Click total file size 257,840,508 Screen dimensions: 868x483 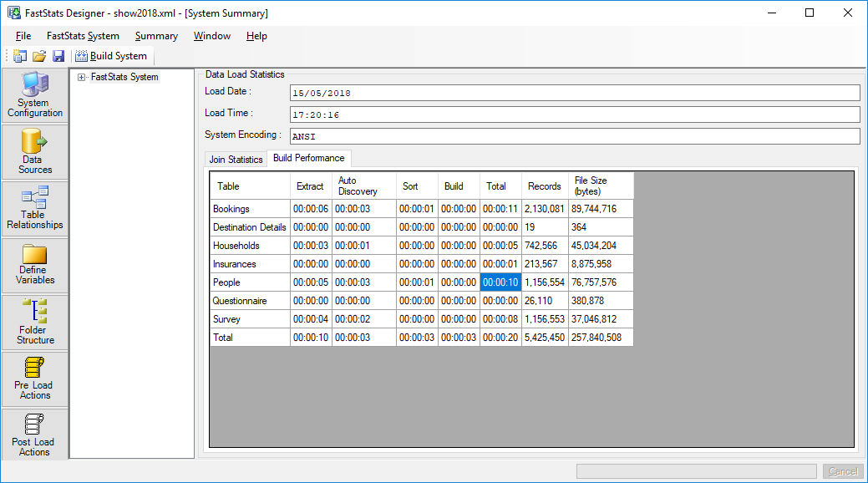(601, 338)
